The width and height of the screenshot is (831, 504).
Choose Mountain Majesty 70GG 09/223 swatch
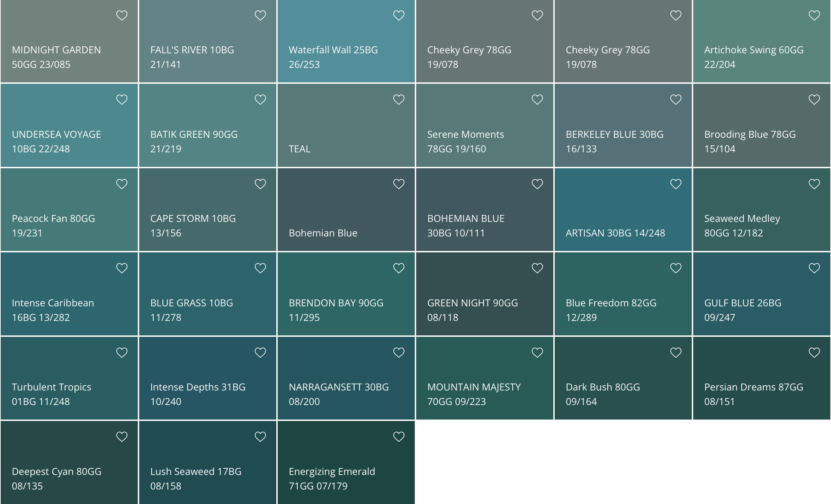pos(485,378)
